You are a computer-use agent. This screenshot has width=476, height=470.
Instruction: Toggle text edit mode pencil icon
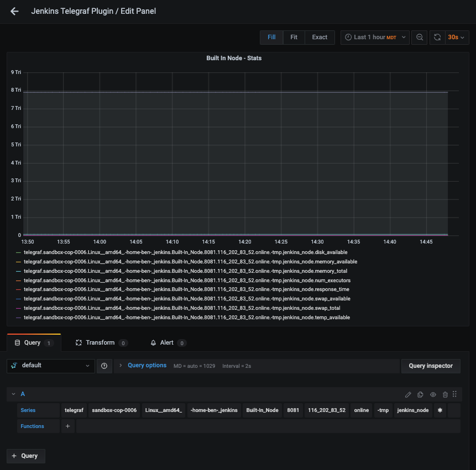coord(408,394)
